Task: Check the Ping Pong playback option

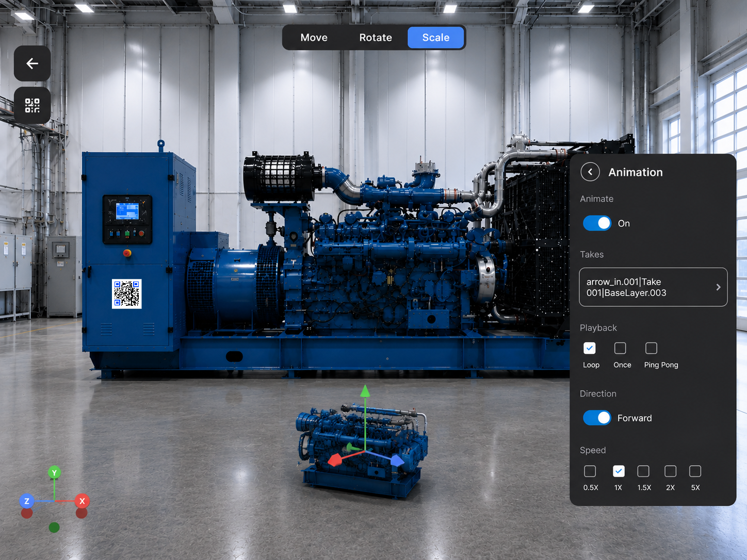Action: [652, 349]
